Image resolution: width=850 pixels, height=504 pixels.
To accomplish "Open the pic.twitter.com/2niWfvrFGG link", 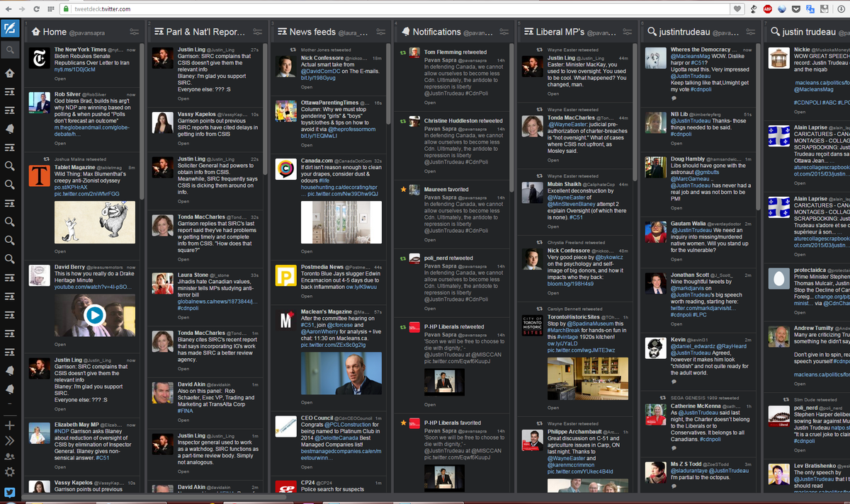I will [x=87, y=193].
